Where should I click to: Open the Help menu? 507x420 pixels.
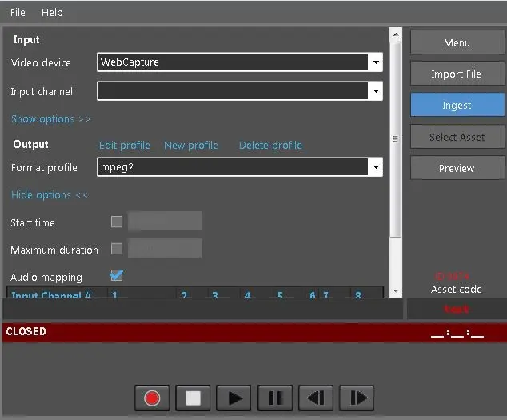[52, 13]
